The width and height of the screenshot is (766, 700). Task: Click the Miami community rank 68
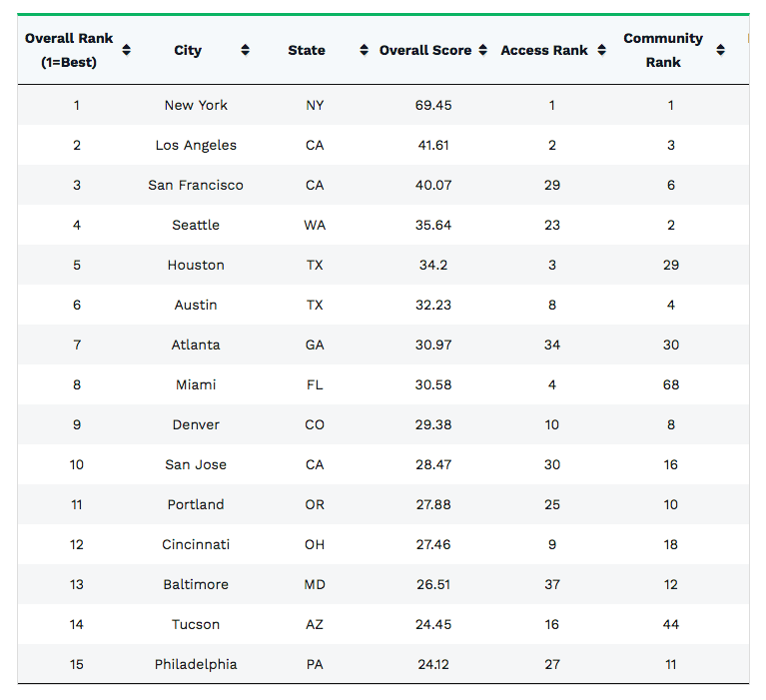[671, 384]
